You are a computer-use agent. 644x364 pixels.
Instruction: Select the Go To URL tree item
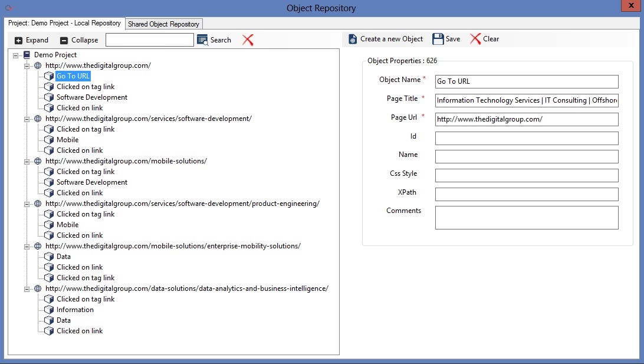point(73,76)
